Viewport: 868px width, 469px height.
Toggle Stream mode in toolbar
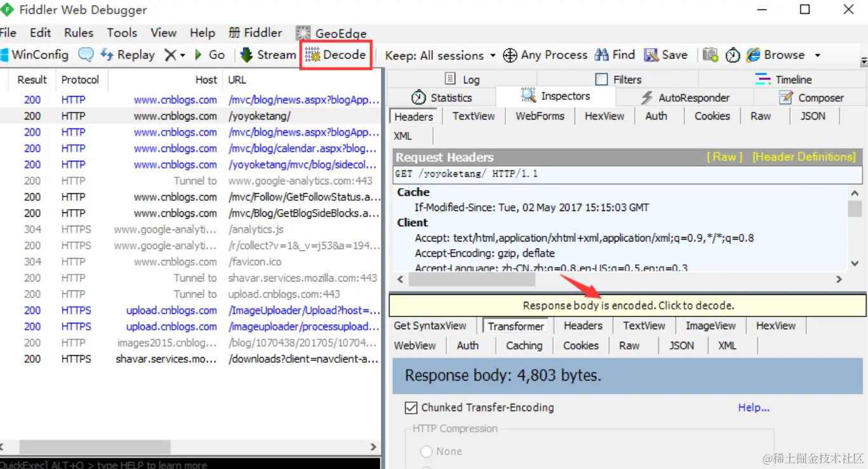tap(269, 55)
